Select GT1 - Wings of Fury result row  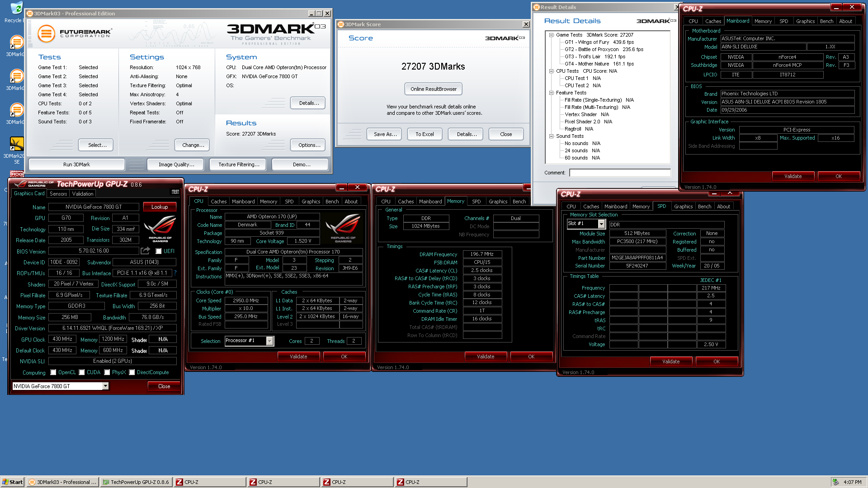(x=599, y=42)
